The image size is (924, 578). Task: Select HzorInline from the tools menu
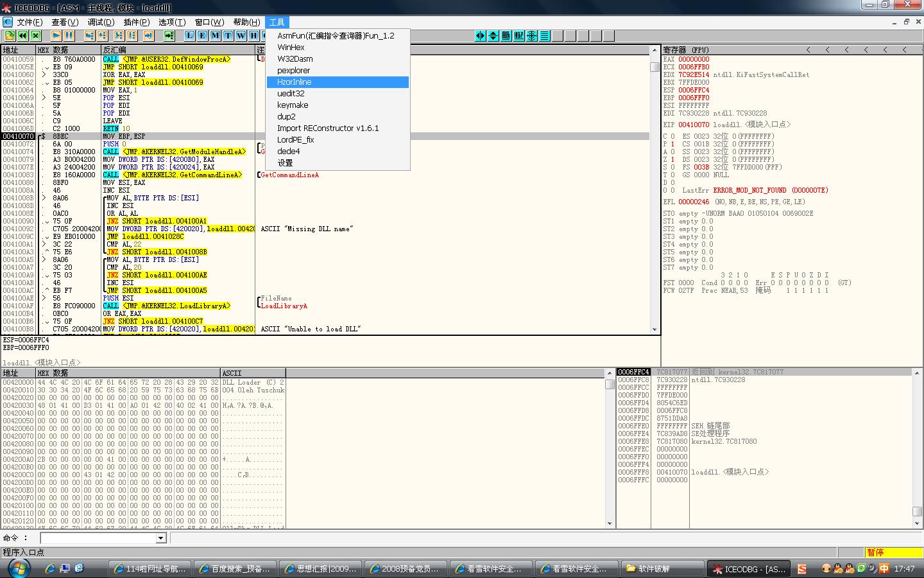[295, 82]
